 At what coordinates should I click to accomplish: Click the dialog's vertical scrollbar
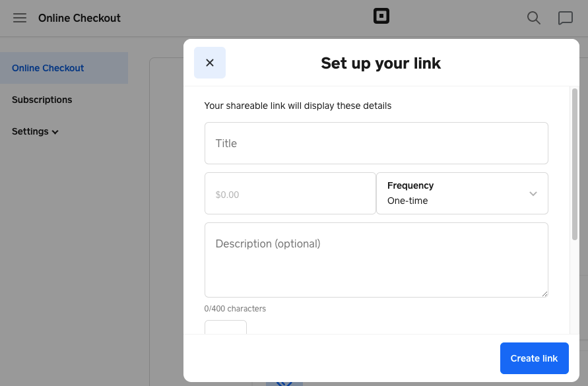point(575,165)
